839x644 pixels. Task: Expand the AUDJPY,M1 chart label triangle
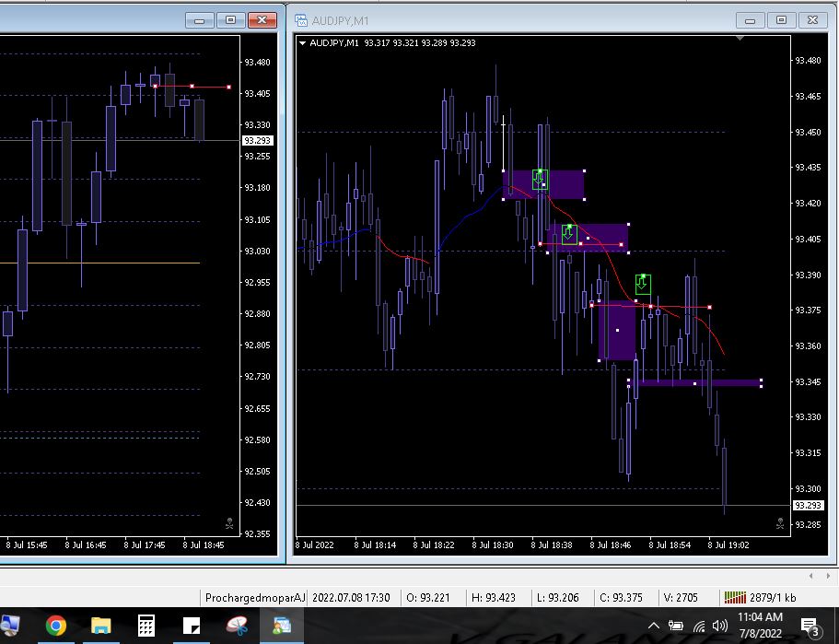click(x=303, y=42)
